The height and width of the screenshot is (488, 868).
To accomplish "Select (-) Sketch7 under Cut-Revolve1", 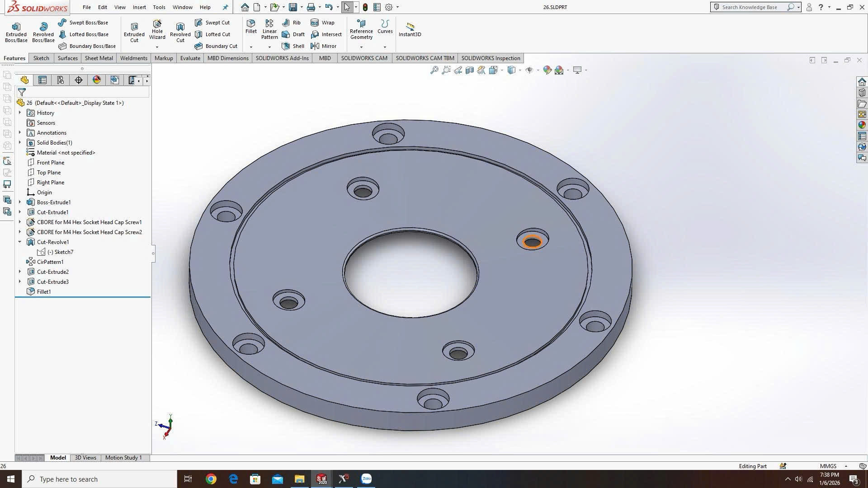I will point(60,252).
